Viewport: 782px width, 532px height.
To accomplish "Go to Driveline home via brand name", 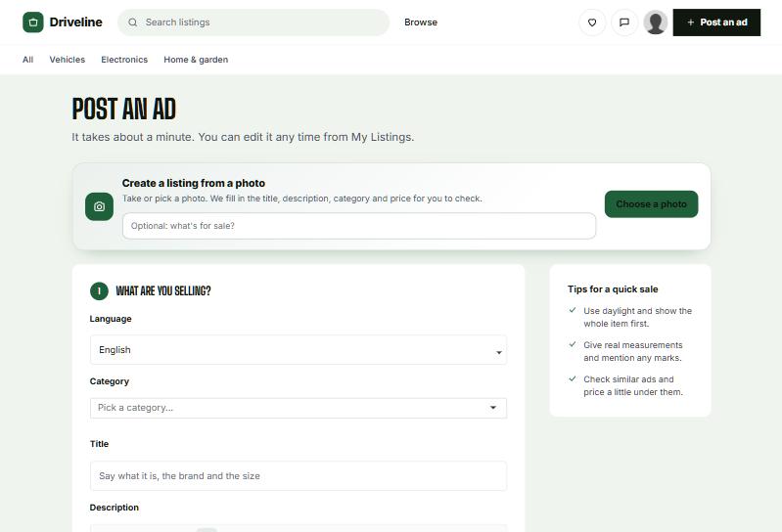I will (75, 22).
